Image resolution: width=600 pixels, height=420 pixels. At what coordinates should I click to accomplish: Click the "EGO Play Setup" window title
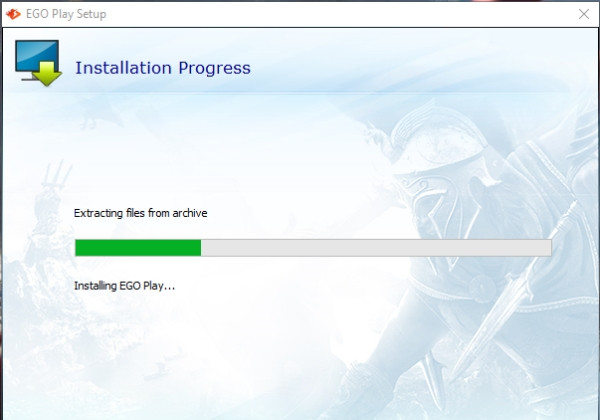[66, 14]
